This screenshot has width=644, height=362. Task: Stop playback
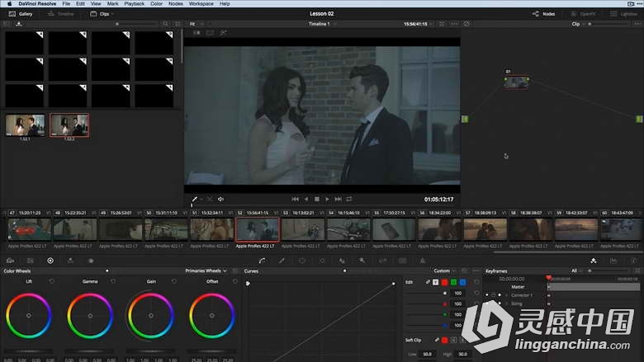click(x=317, y=199)
